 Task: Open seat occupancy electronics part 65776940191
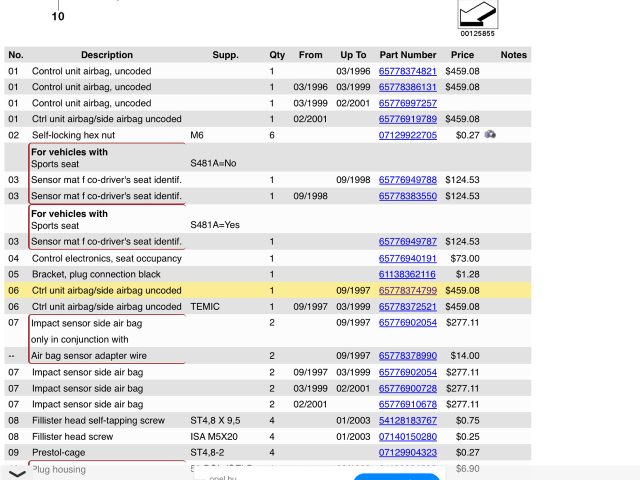coord(407,258)
